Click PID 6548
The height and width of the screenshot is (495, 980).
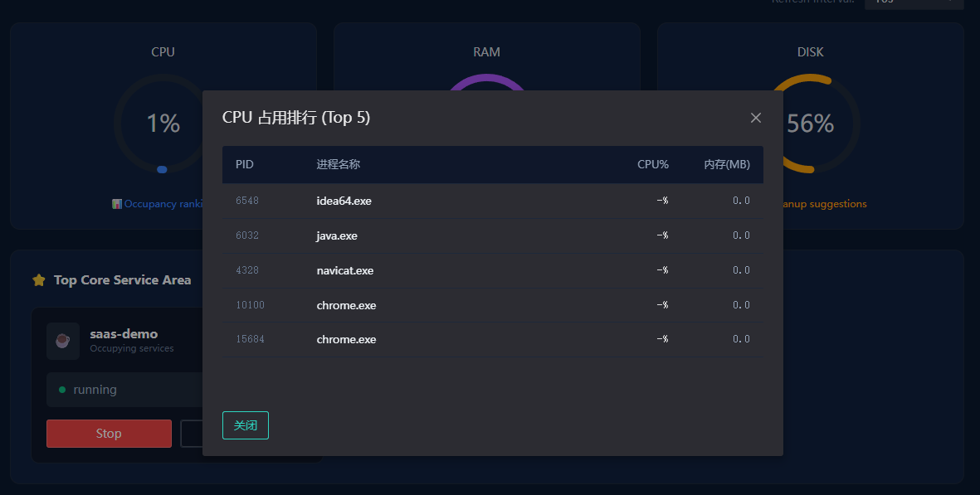coord(247,201)
